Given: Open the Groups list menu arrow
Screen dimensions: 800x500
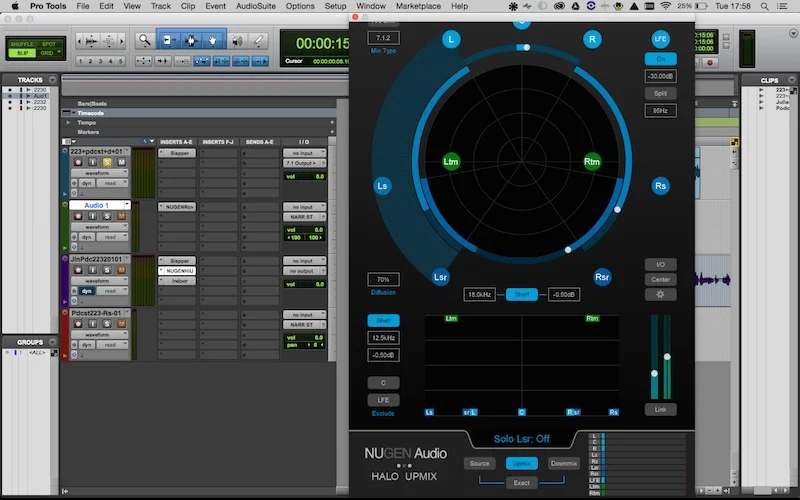Looking at the screenshot, I should [52, 342].
